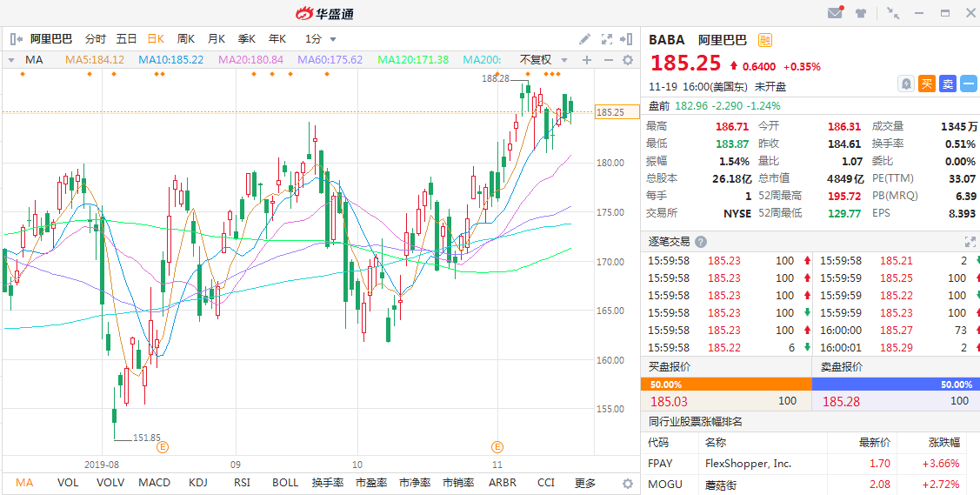
Task: Open chart indicator settings gear
Action: [628, 60]
